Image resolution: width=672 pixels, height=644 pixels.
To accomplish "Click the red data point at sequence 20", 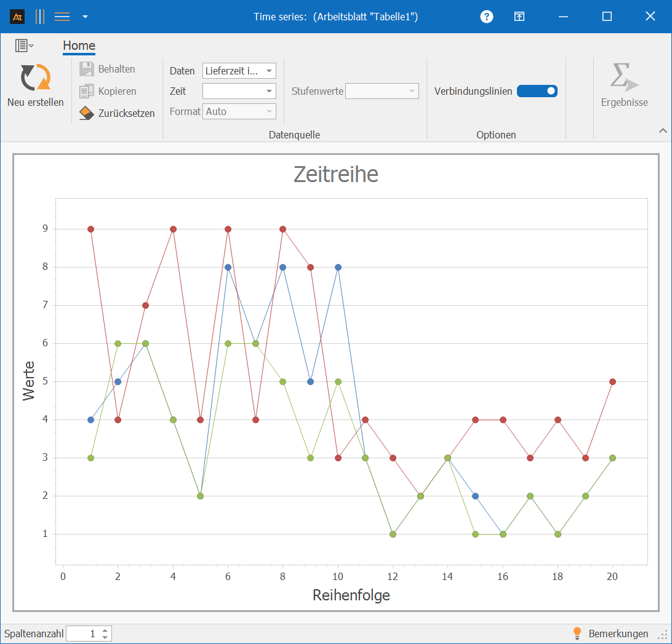I will click(612, 381).
